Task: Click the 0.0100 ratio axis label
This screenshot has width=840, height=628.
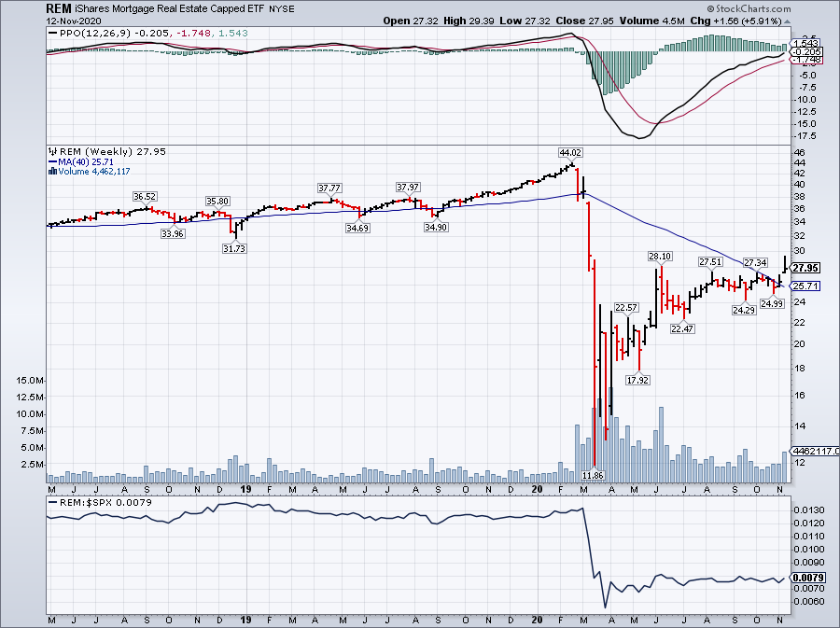Action: click(x=808, y=550)
